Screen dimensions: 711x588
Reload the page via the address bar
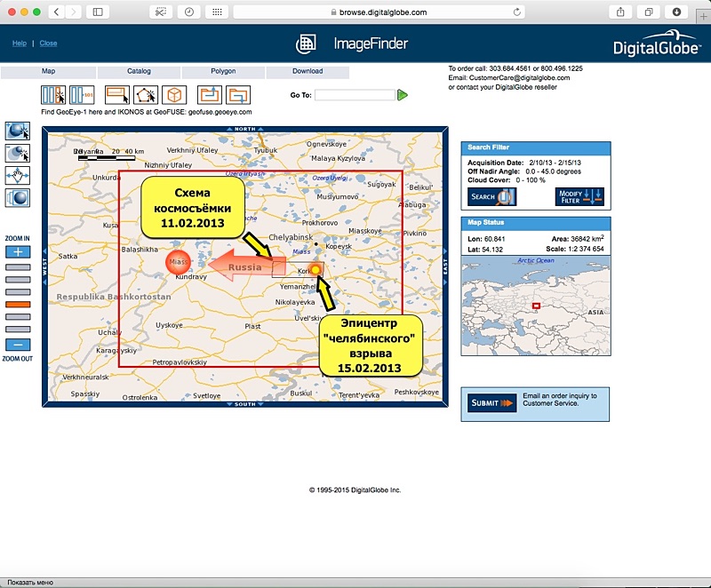[517, 12]
